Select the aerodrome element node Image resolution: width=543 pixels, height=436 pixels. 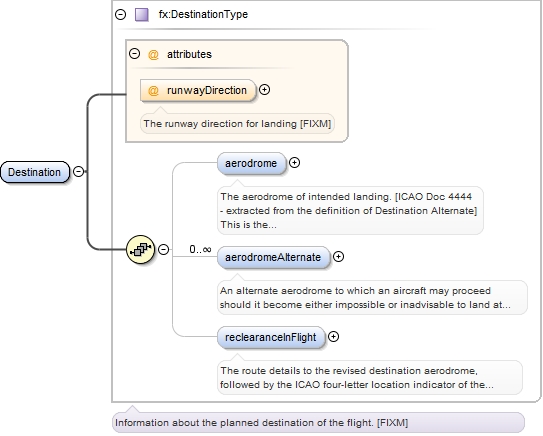click(252, 163)
